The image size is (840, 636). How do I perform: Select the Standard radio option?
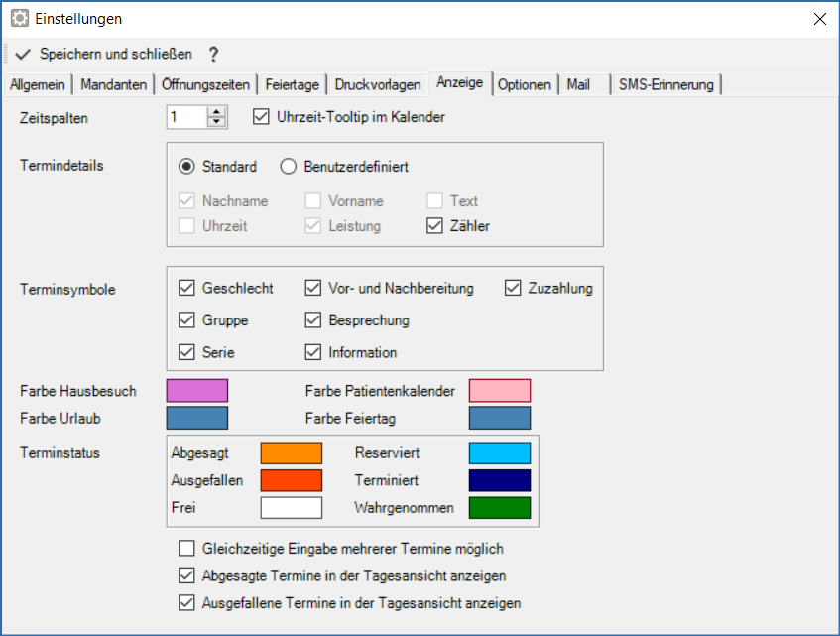pyautogui.click(x=186, y=167)
